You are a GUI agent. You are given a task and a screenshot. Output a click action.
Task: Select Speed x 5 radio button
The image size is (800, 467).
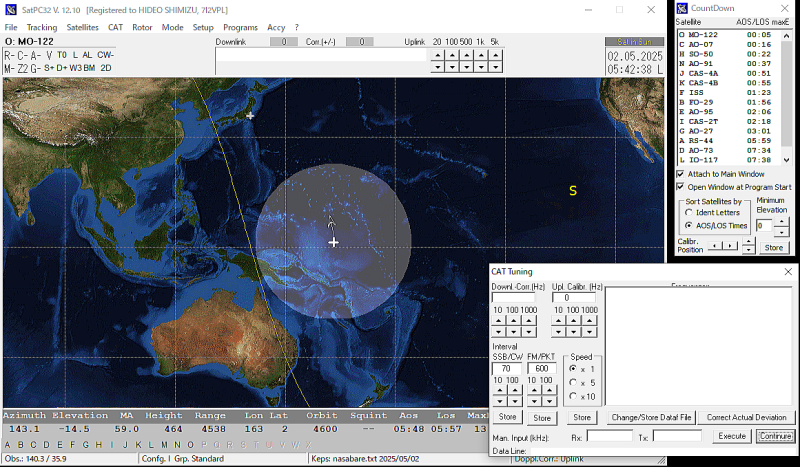(x=573, y=382)
